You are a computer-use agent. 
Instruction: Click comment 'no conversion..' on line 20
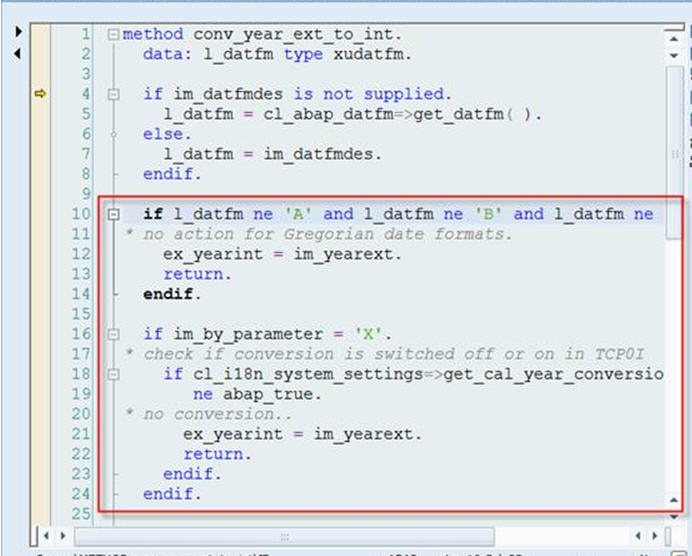tap(217, 414)
